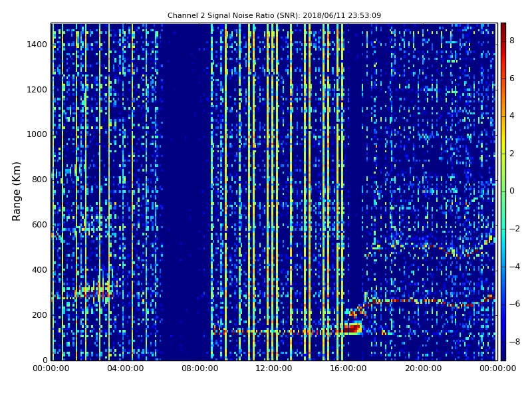Click the colorbar value −6 label
This screenshot has height=399, width=532.
515,304
